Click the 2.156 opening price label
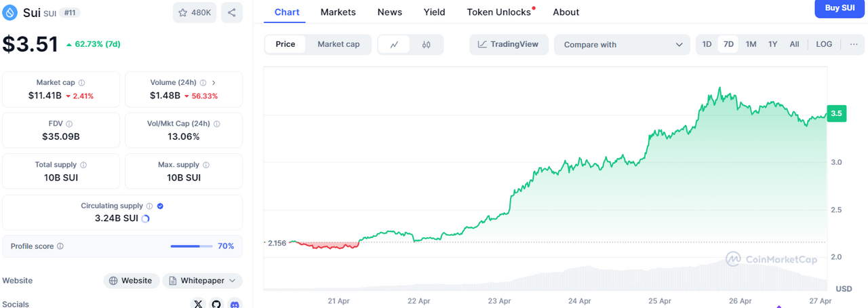Image resolution: width=868 pixels, height=308 pixels. coord(277,243)
